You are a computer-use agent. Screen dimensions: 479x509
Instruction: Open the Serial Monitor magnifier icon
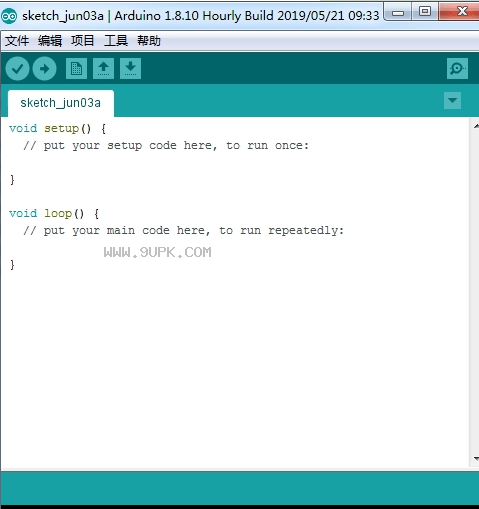point(457,69)
